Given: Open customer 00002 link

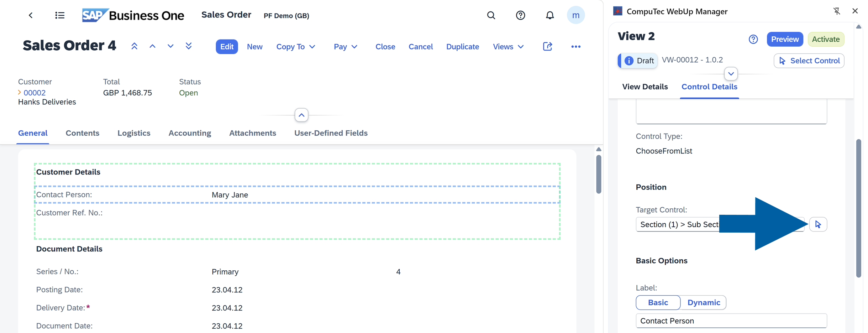Looking at the screenshot, I should coord(35,93).
